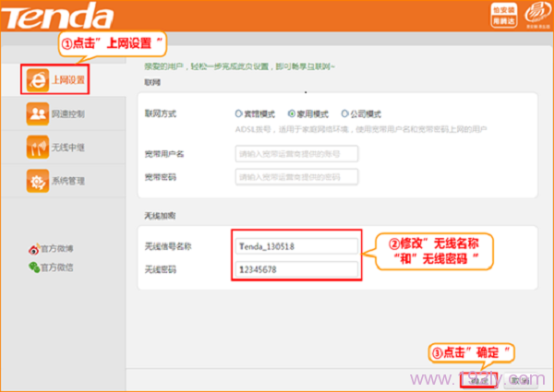
Task: Click the 宽带密码 input field
Action: [296, 176]
